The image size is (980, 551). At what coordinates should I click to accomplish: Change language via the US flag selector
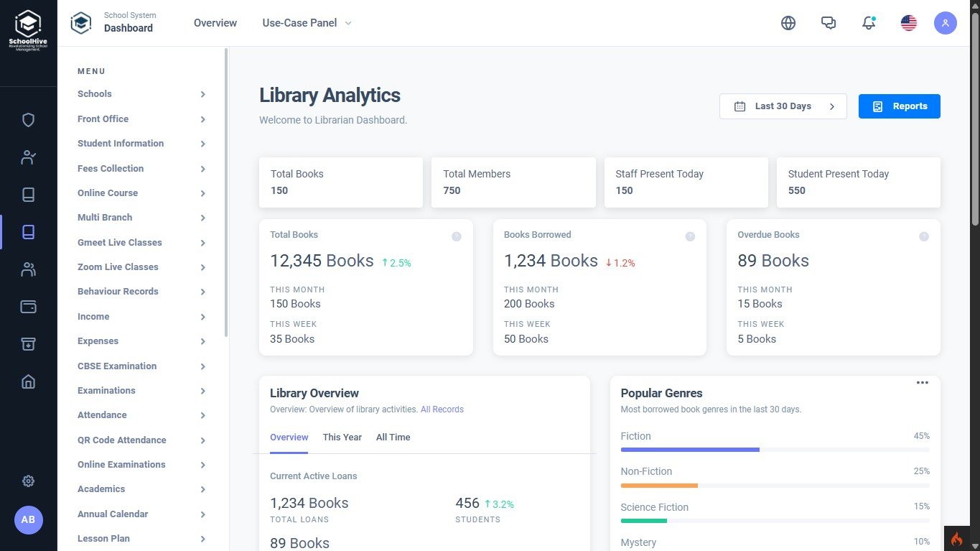pos(908,22)
